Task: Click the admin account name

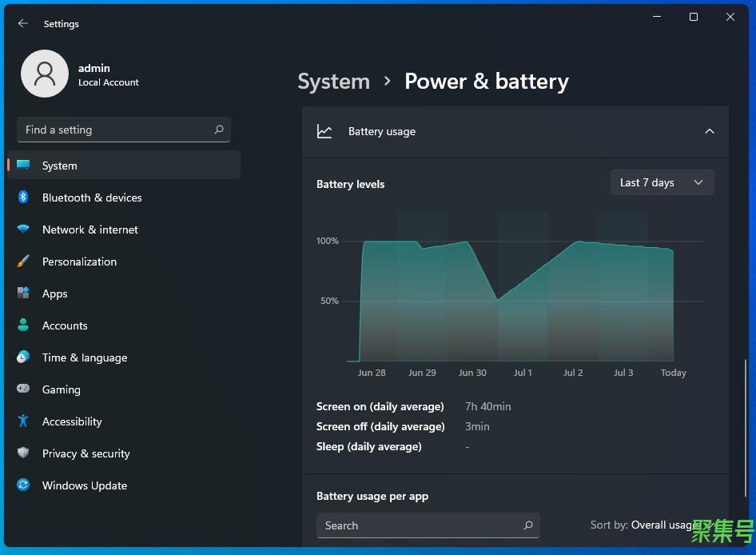Action: pos(94,68)
